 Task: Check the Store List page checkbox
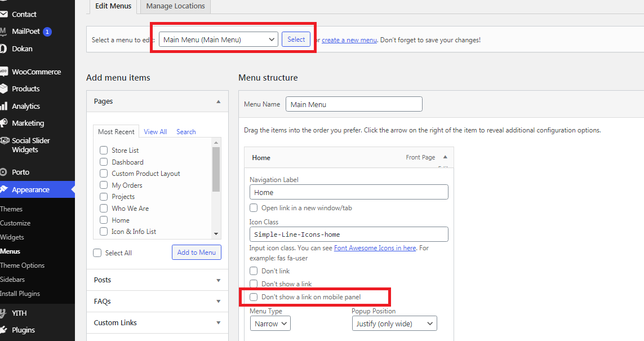coord(104,150)
